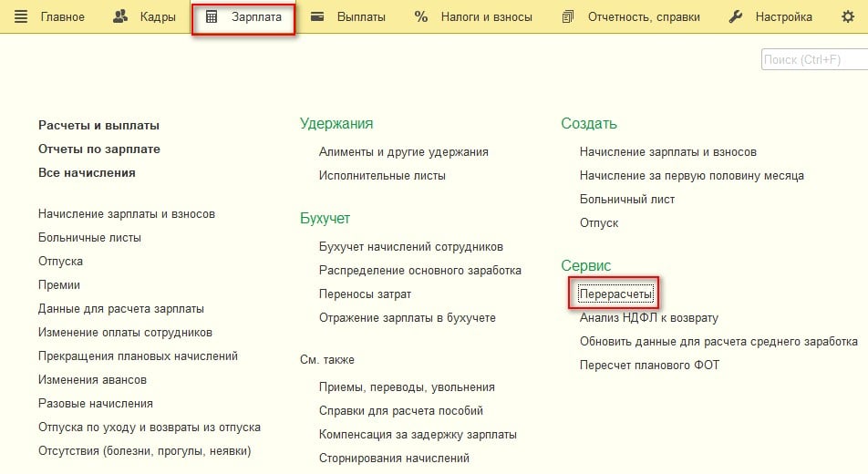
Task: Open Приемы, переводы, увольнения
Action: tap(407, 387)
